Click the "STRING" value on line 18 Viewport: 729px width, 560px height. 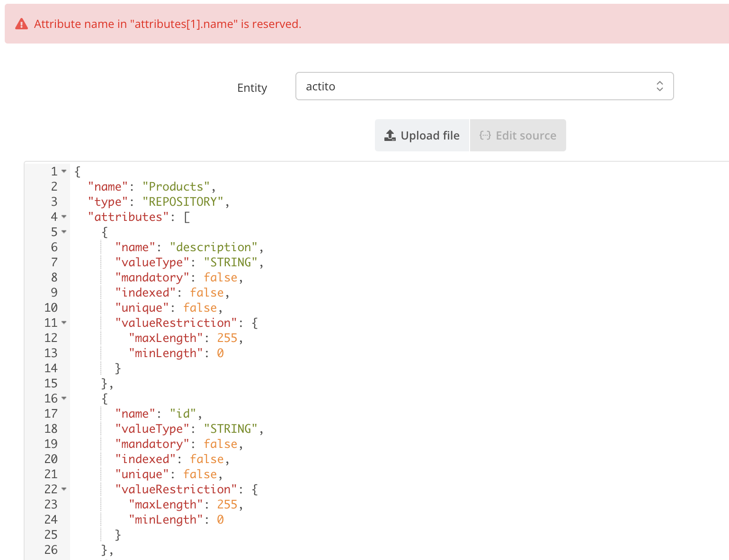point(231,429)
